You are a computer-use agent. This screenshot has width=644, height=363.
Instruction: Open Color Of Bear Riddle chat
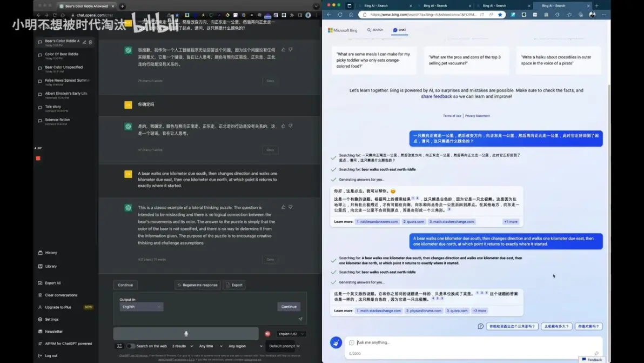pos(62,55)
